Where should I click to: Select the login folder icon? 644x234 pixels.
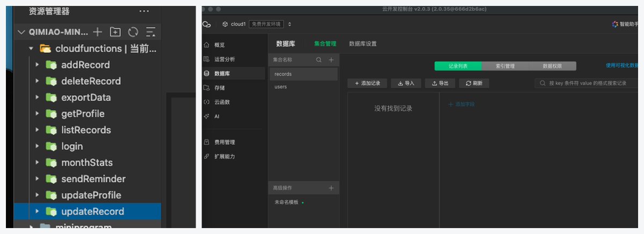[x=51, y=146]
